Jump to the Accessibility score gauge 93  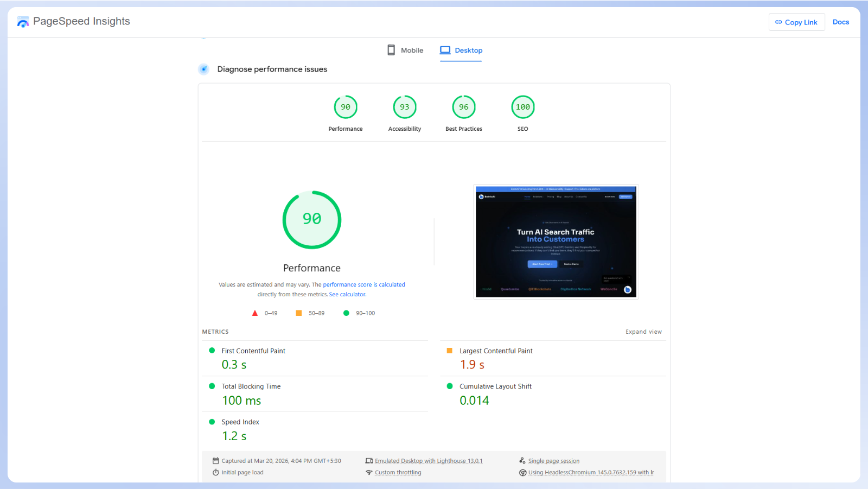(405, 107)
